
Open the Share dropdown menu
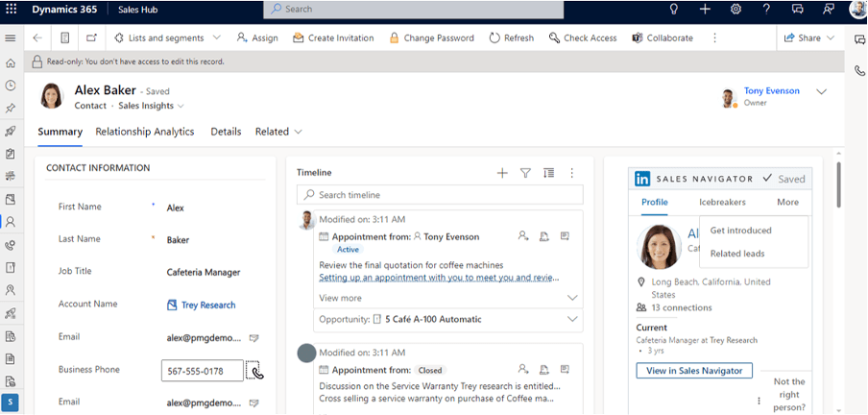tap(831, 38)
